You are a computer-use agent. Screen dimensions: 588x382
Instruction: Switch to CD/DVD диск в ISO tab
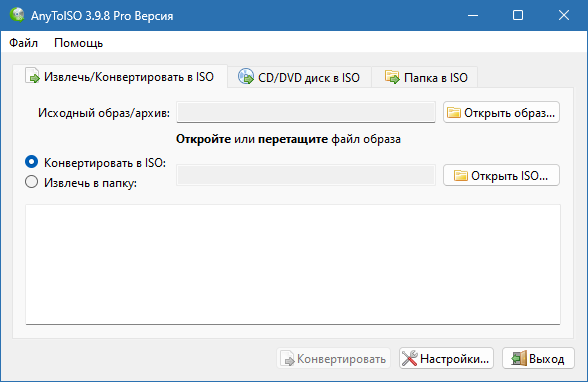(x=299, y=78)
